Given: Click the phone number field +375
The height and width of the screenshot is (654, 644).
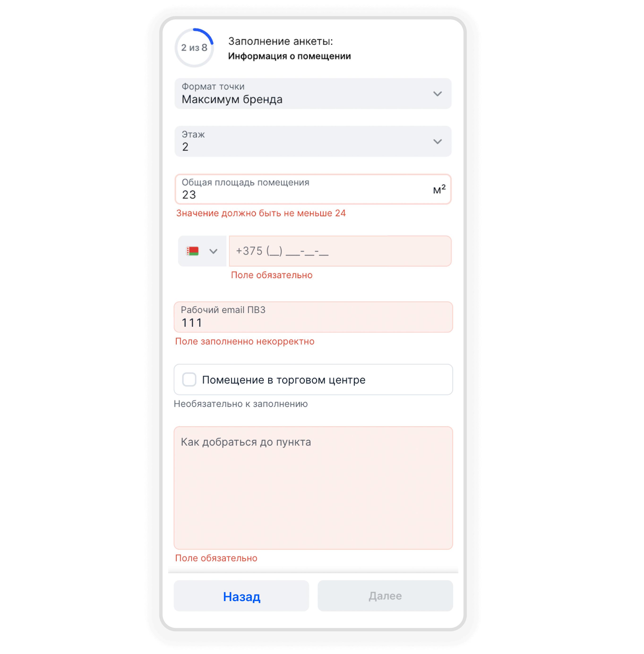Looking at the screenshot, I should [x=340, y=251].
